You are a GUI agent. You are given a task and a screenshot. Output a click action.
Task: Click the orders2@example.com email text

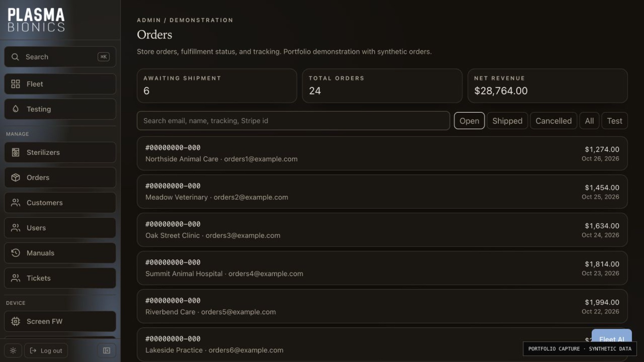click(251, 197)
